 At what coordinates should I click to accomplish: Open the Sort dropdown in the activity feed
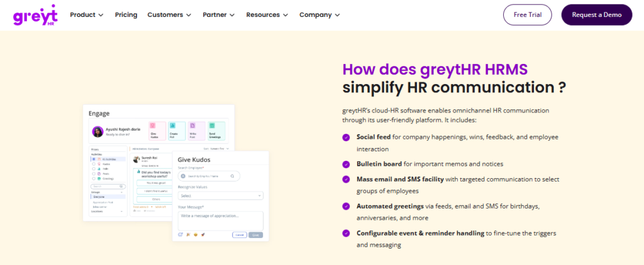[x=216, y=148]
